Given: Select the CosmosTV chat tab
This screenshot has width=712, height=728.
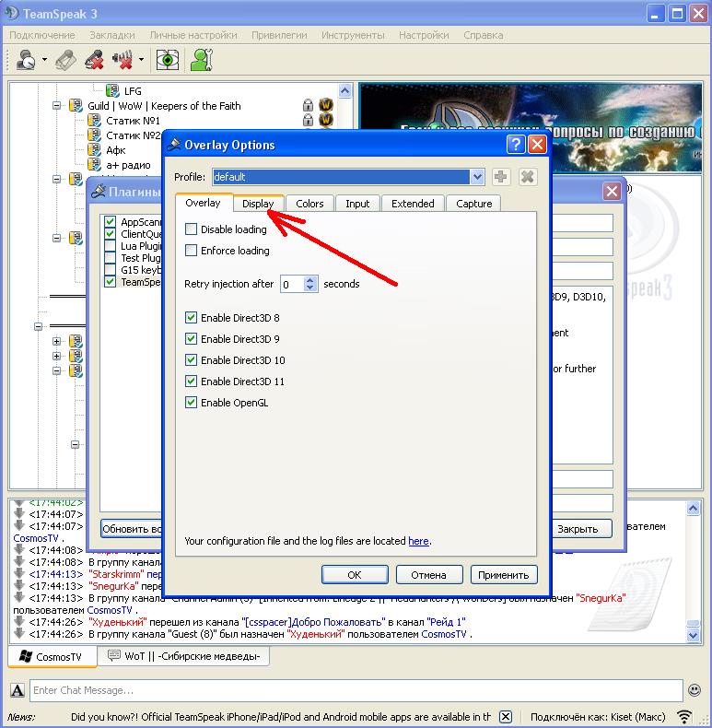Looking at the screenshot, I should (53, 656).
